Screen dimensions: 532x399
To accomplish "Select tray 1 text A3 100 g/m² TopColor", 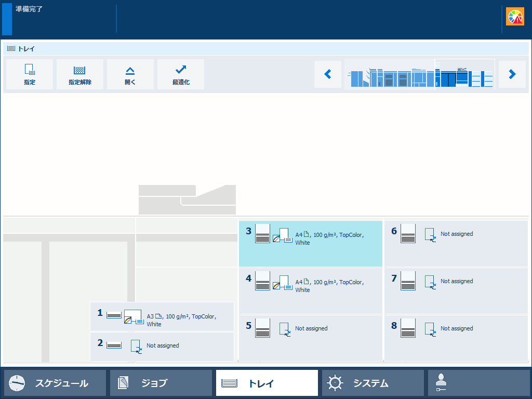I will click(x=181, y=320).
